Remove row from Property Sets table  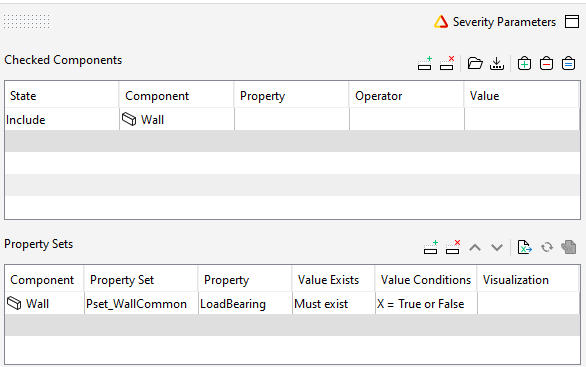click(453, 247)
